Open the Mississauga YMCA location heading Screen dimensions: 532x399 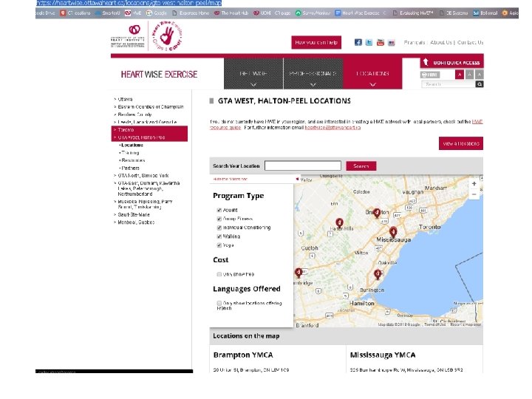383,355
